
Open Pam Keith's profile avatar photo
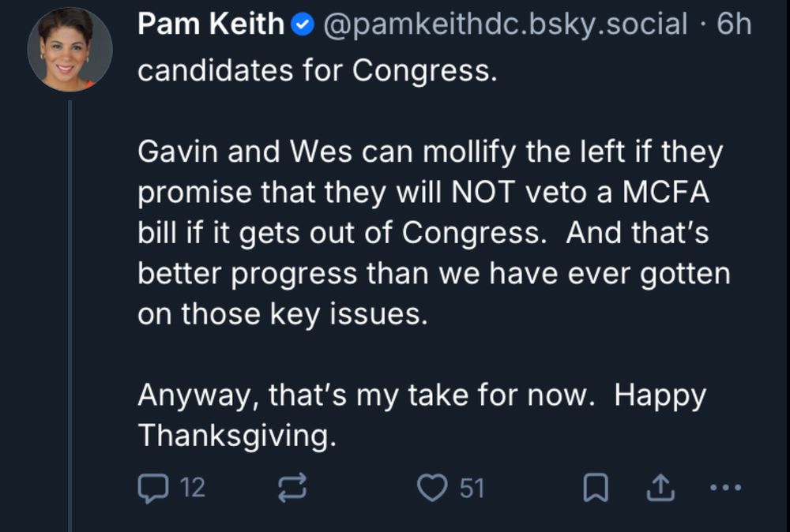(70, 50)
